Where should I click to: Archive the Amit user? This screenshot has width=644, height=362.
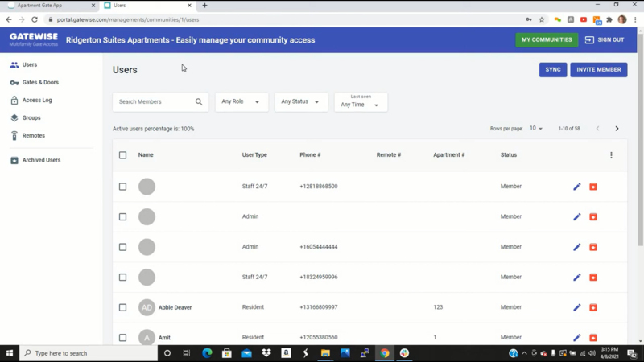pyautogui.click(x=593, y=338)
